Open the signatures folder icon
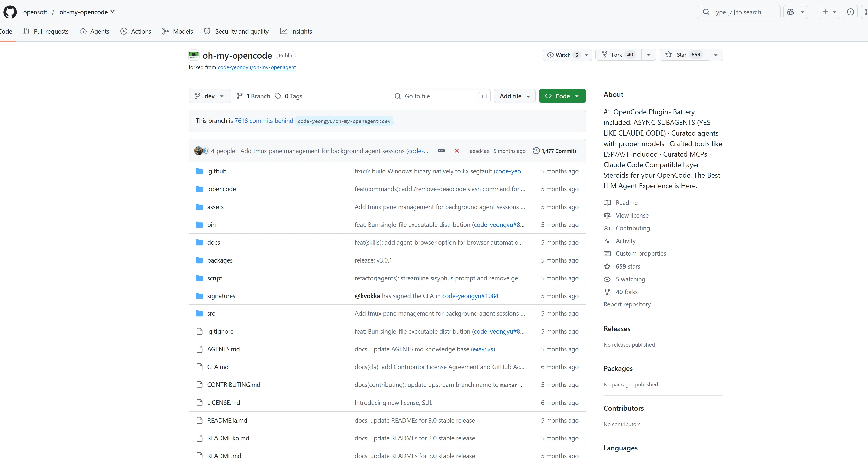 pyautogui.click(x=199, y=296)
